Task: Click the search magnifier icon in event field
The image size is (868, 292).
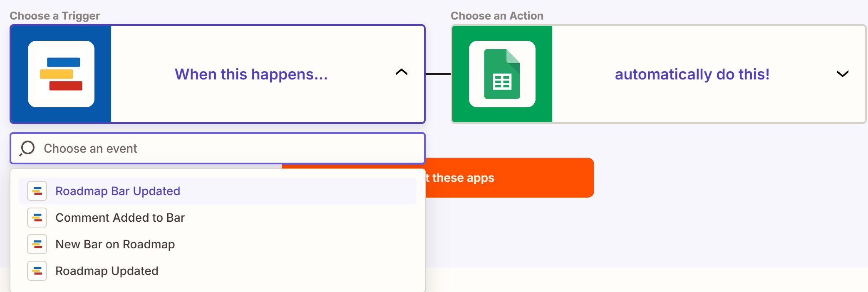Action: point(27,148)
